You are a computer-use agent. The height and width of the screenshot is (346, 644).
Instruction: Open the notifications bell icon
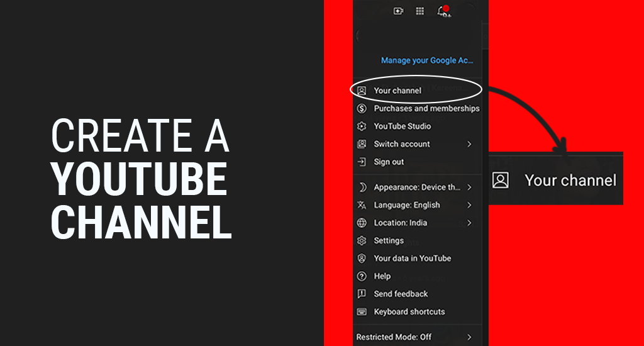[x=443, y=11]
